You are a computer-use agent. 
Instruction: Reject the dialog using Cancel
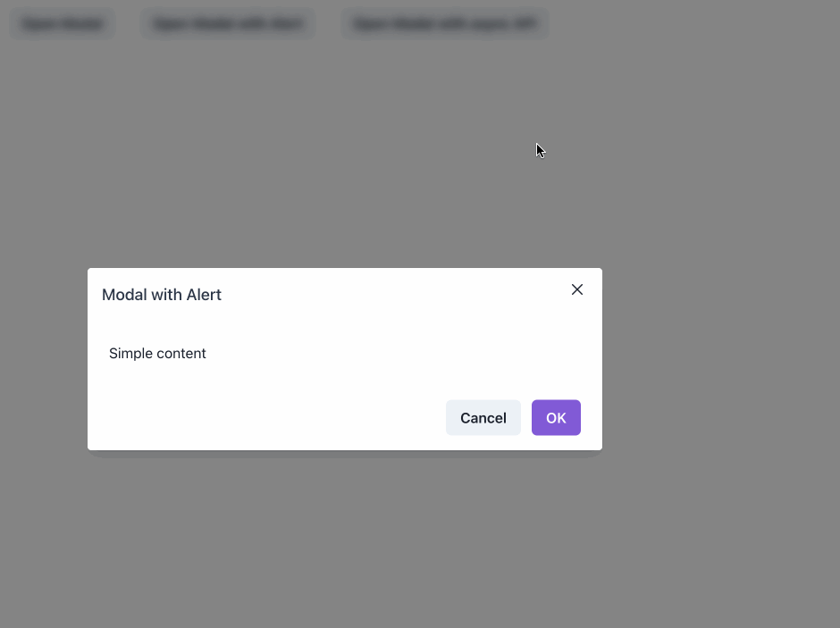pos(483,417)
